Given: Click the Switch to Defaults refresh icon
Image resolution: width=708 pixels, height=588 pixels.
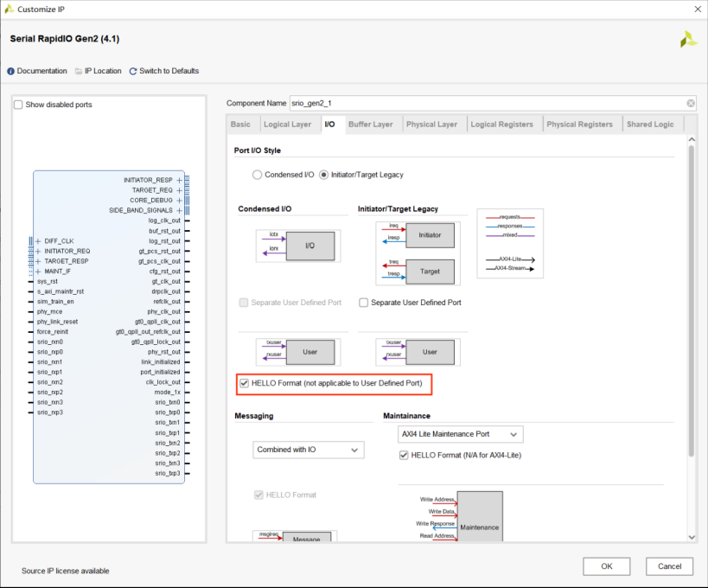Looking at the screenshot, I should 133,72.
